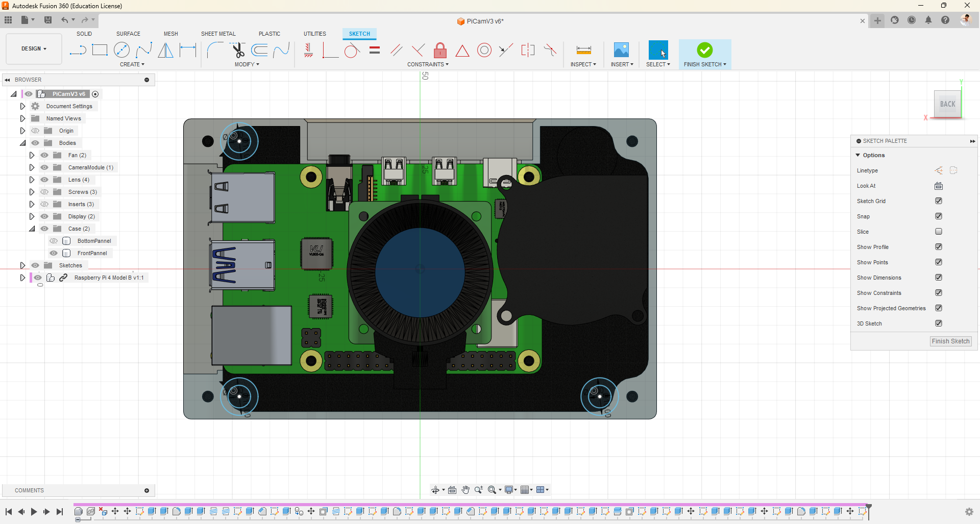This screenshot has width=980, height=524.
Task: Select the BottomPannel body
Action: coord(94,241)
